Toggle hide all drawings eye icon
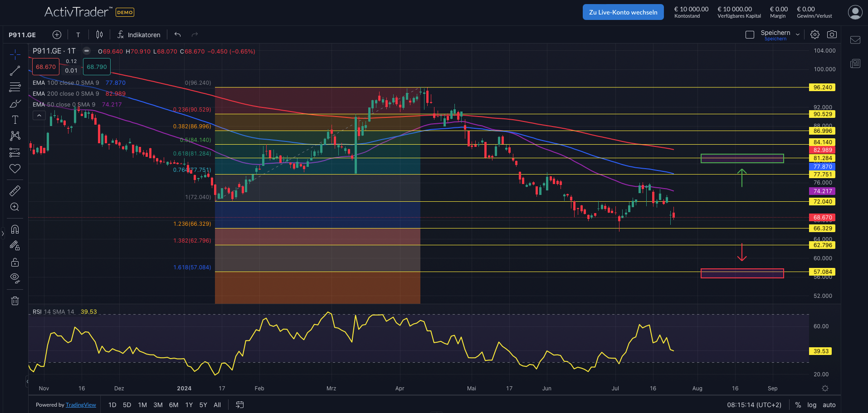Image resolution: width=868 pixels, height=413 pixels. click(x=15, y=278)
